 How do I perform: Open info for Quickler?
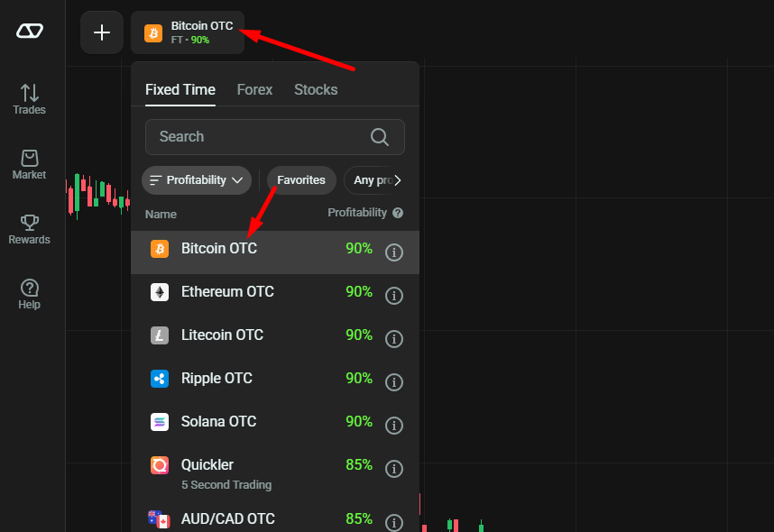click(x=394, y=468)
